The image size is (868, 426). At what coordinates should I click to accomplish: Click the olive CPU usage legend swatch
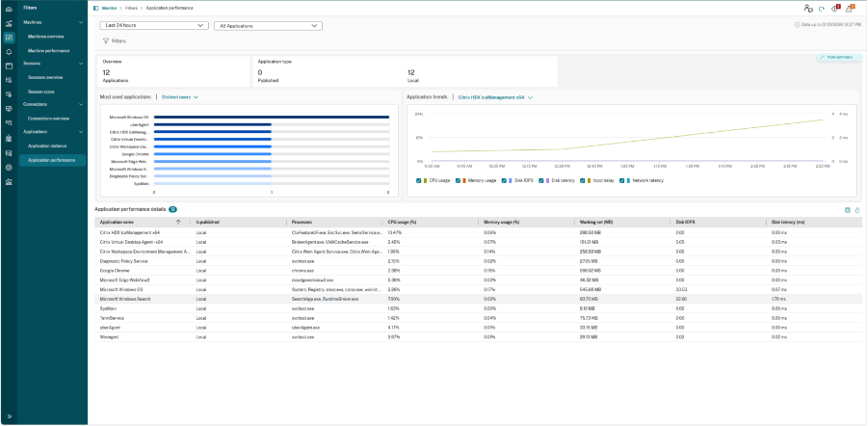pyautogui.click(x=425, y=180)
